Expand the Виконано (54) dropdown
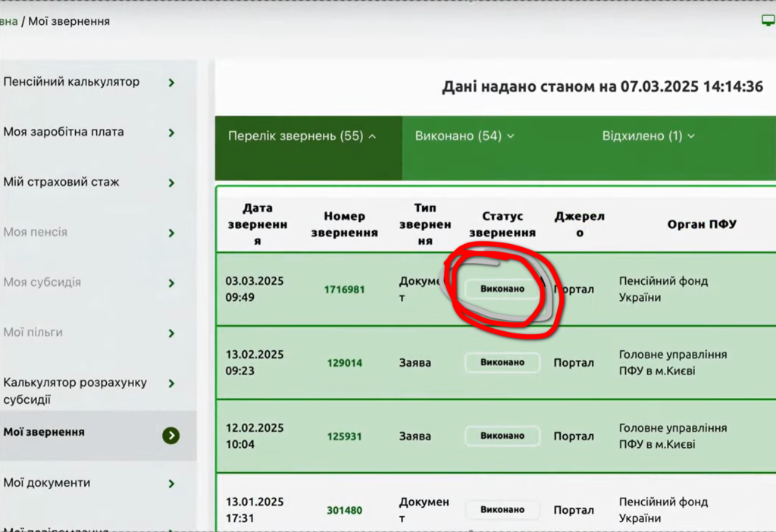Image resolution: width=776 pixels, height=532 pixels. 464,136
